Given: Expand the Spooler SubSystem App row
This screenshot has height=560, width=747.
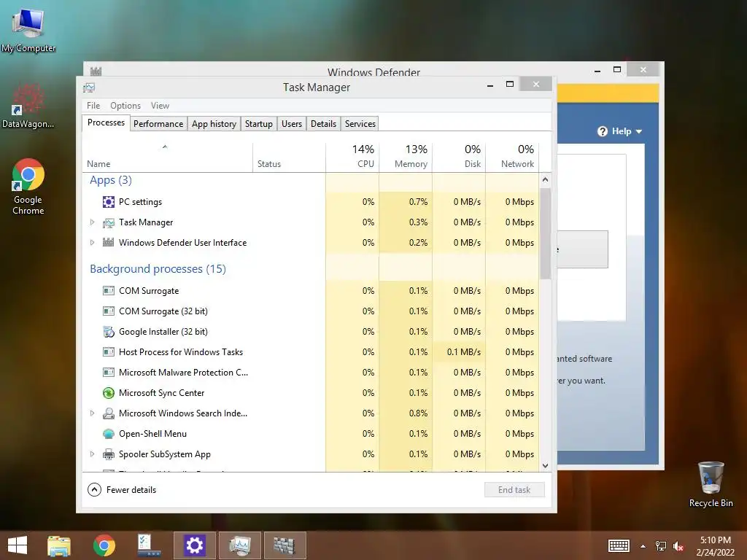Looking at the screenshot, I should click(x=93, y=454).
